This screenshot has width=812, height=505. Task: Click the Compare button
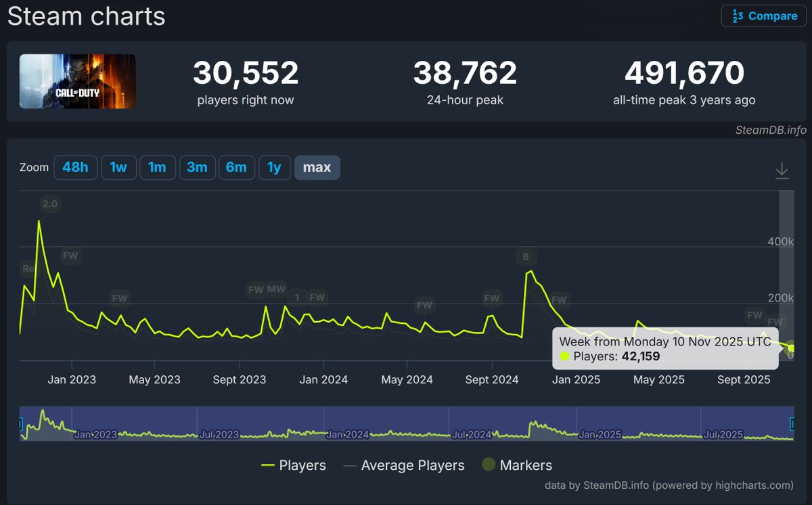click(764, 16)
